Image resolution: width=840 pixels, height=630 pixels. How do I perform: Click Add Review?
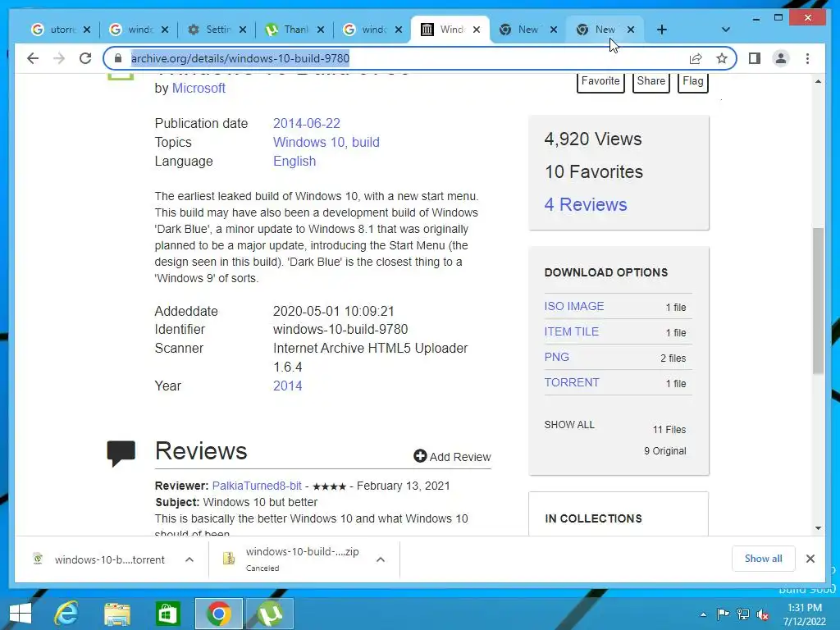[x=452, y=456]
